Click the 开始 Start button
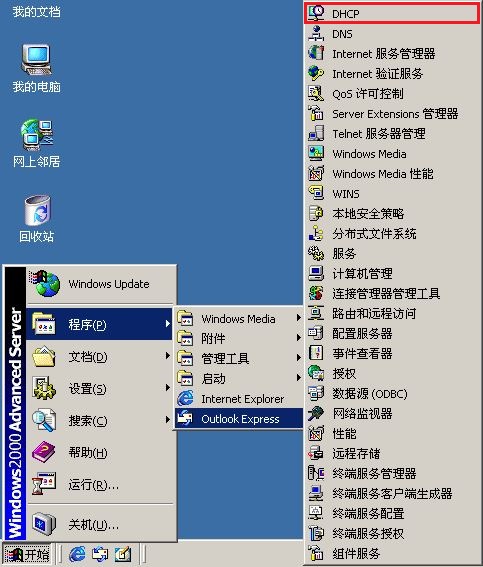 (x=27, y=554)
